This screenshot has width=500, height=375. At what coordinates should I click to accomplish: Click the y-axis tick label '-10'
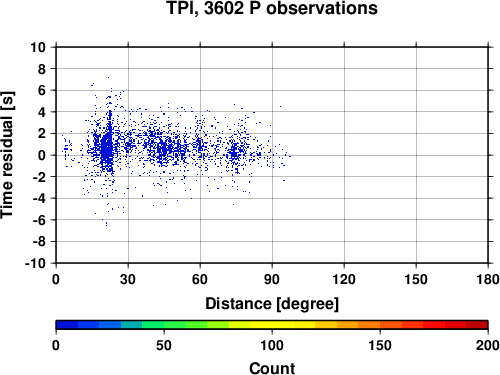pos(35,263)
